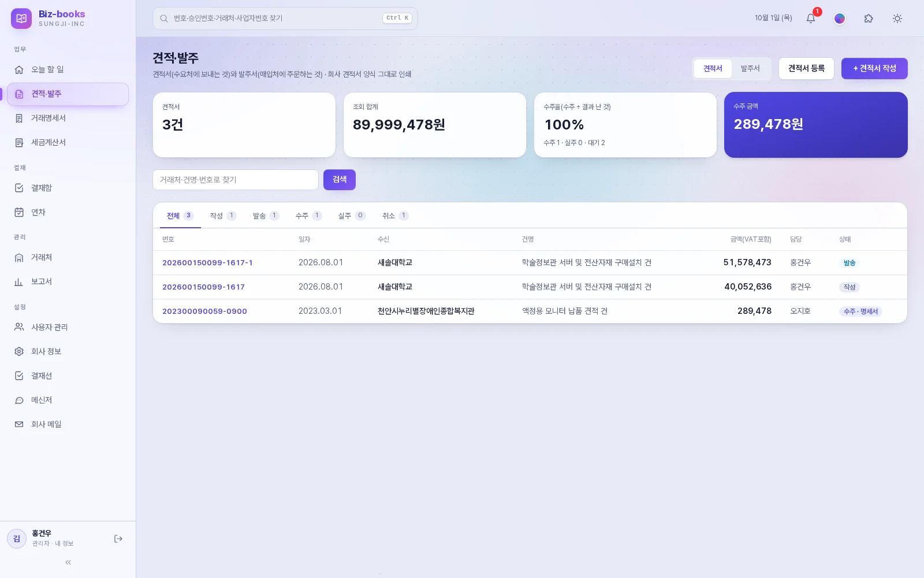
Task: Select the 취소 tab
Action: coord(395,216)
